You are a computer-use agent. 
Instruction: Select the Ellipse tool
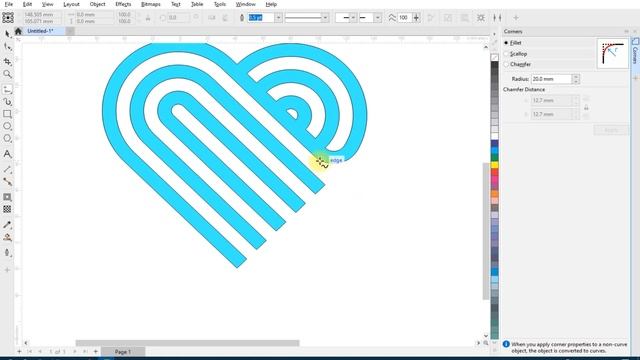[x=7, y=126]
